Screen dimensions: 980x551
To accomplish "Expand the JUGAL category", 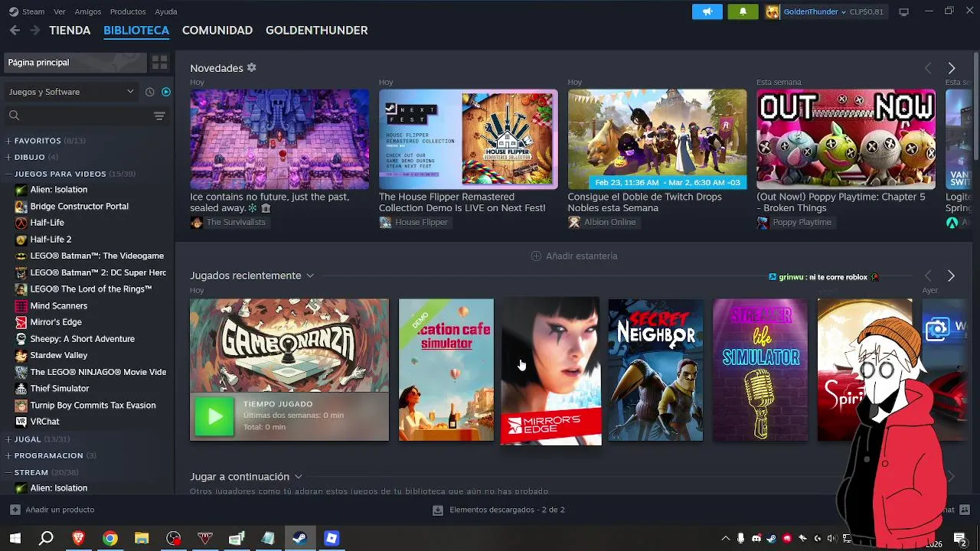I will [x=8, y=439].
